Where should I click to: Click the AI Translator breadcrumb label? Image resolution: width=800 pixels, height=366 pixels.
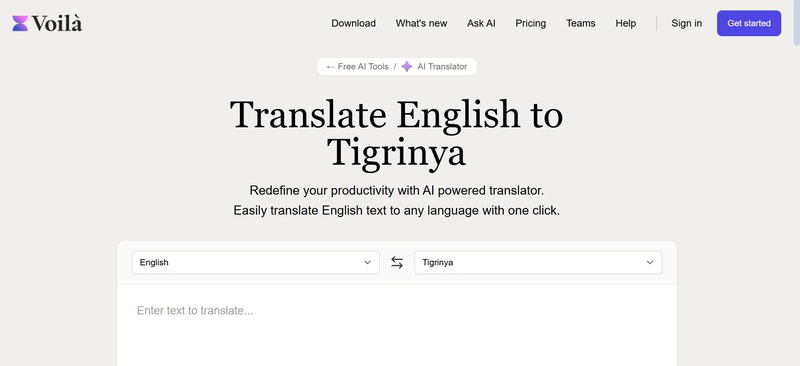442,66
